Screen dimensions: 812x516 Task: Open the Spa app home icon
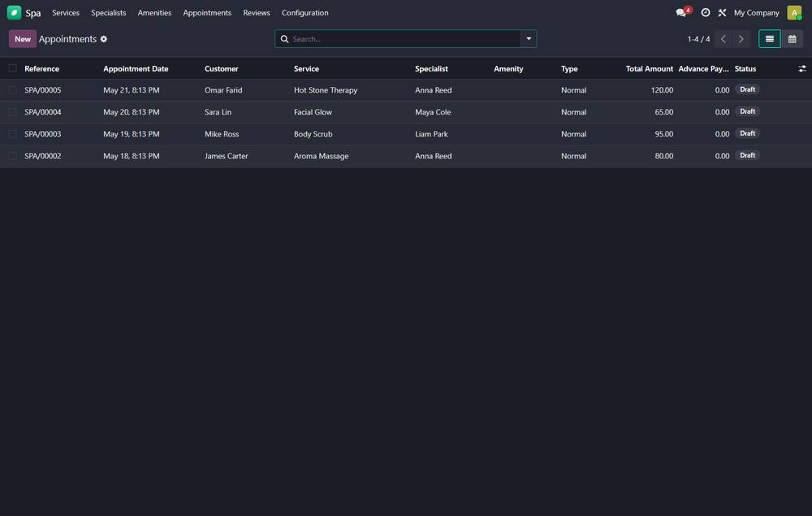[14, 12]
